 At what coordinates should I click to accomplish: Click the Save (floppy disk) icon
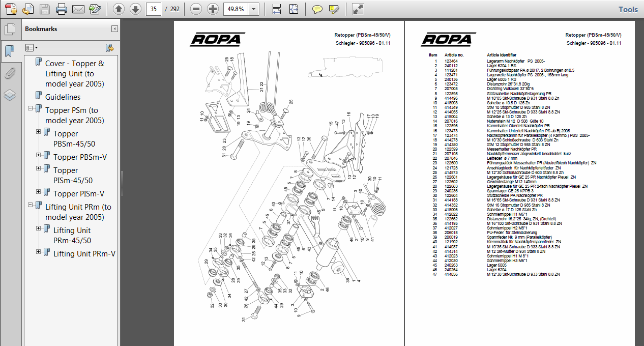tap(45, 9)
